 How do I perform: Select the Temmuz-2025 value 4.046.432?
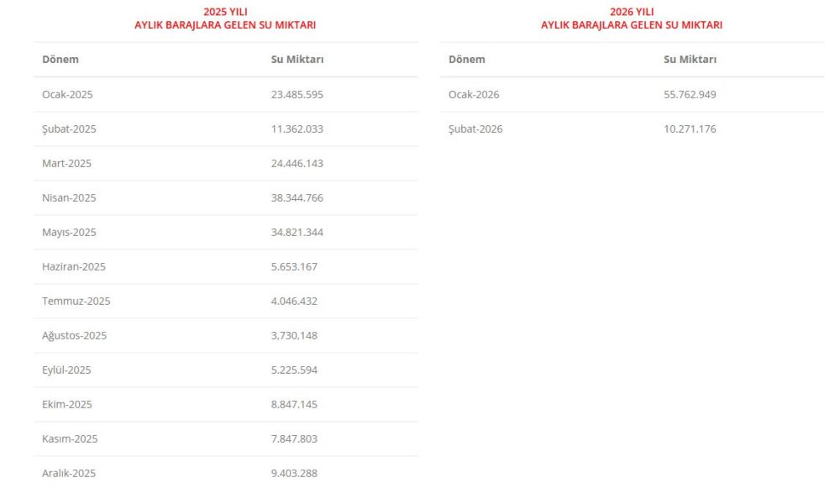[294, 302]
